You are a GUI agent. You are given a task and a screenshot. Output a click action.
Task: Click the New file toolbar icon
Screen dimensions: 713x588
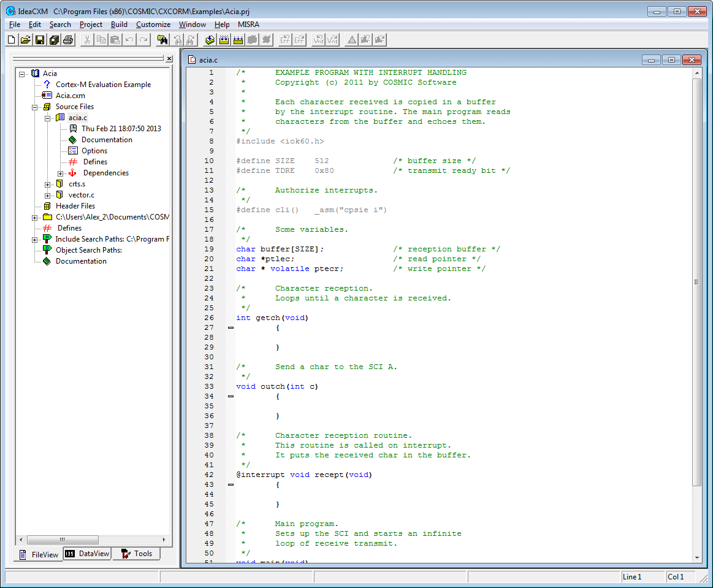click(x=12, y=40)
